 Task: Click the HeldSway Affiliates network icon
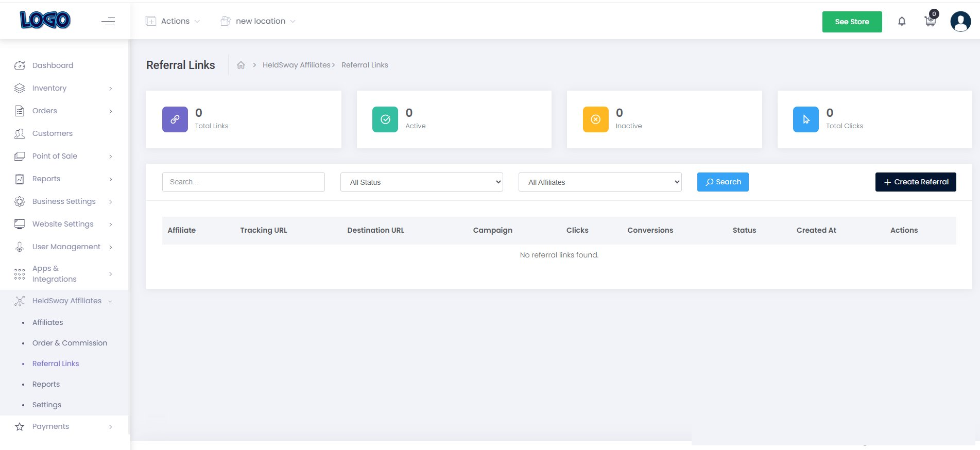[x=20, y=301]
